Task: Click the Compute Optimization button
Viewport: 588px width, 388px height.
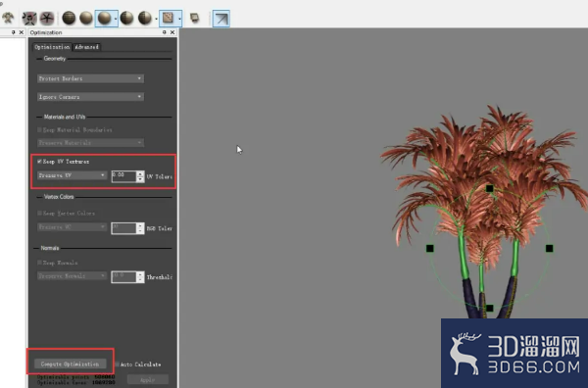Action: (71, 364)
